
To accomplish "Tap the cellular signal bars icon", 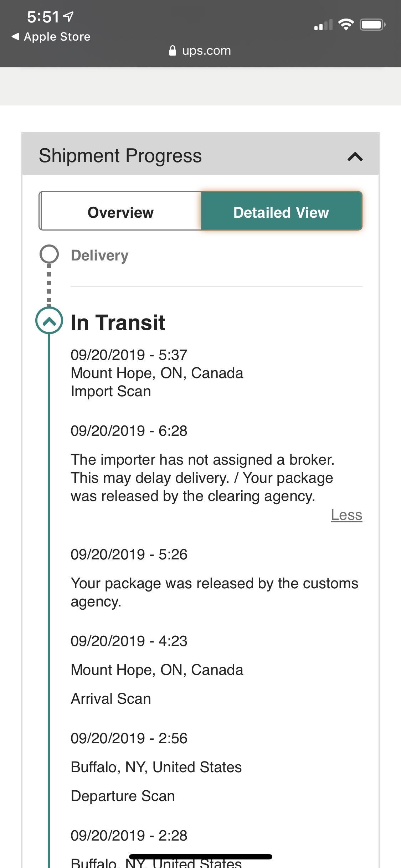I will 323,25.
